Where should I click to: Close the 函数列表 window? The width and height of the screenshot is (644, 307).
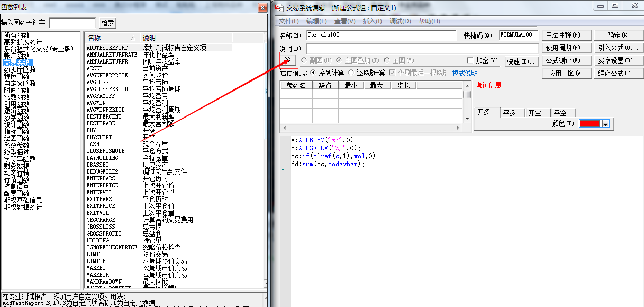coord(262,7)
